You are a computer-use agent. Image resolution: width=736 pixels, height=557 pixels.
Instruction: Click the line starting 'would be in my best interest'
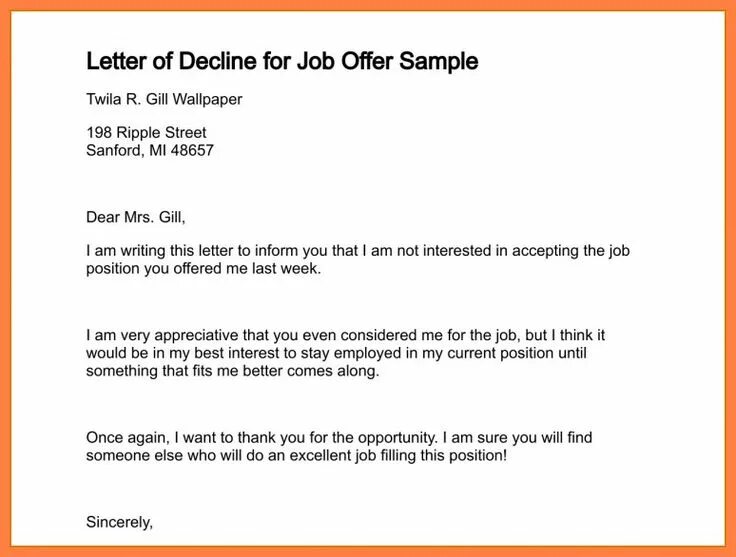[x=336, y=353]
